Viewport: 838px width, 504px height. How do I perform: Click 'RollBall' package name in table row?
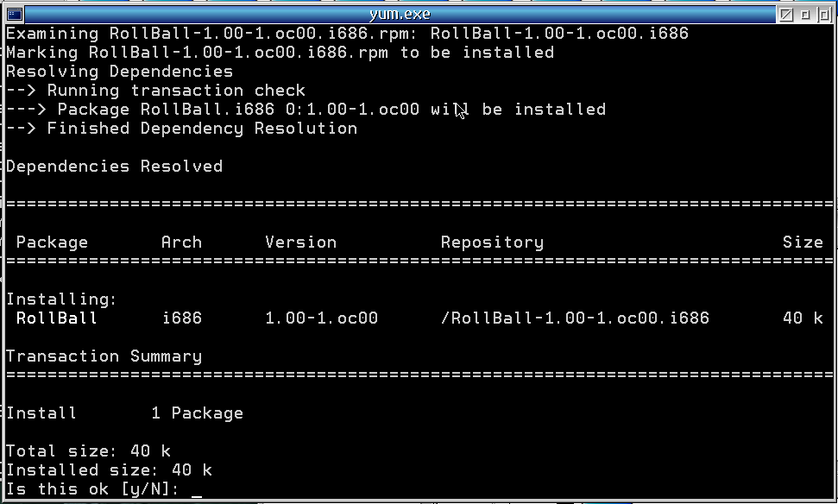point(57,318)
